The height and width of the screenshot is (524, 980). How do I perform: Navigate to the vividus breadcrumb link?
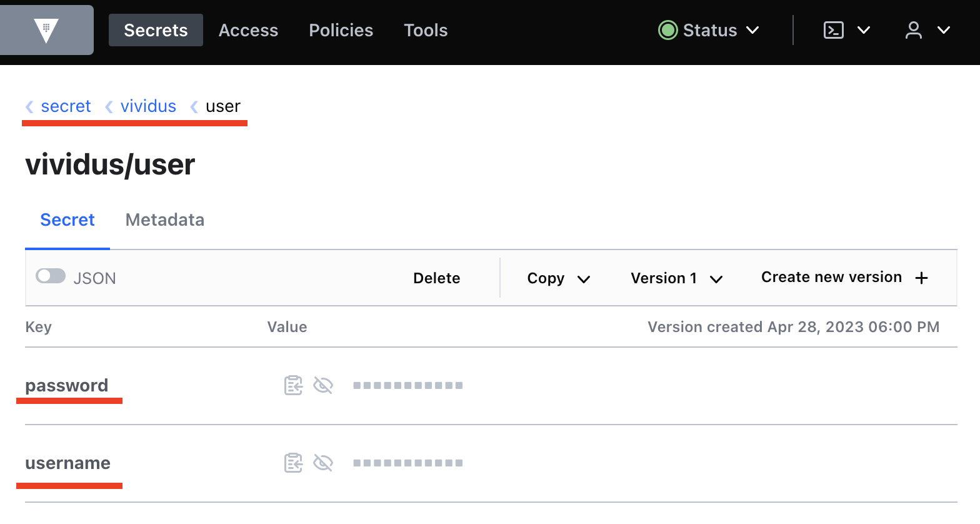coord(148,106)
